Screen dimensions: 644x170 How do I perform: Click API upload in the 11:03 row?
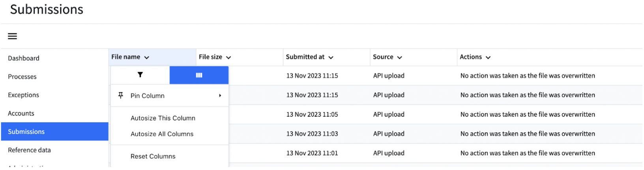click(389, 134)
